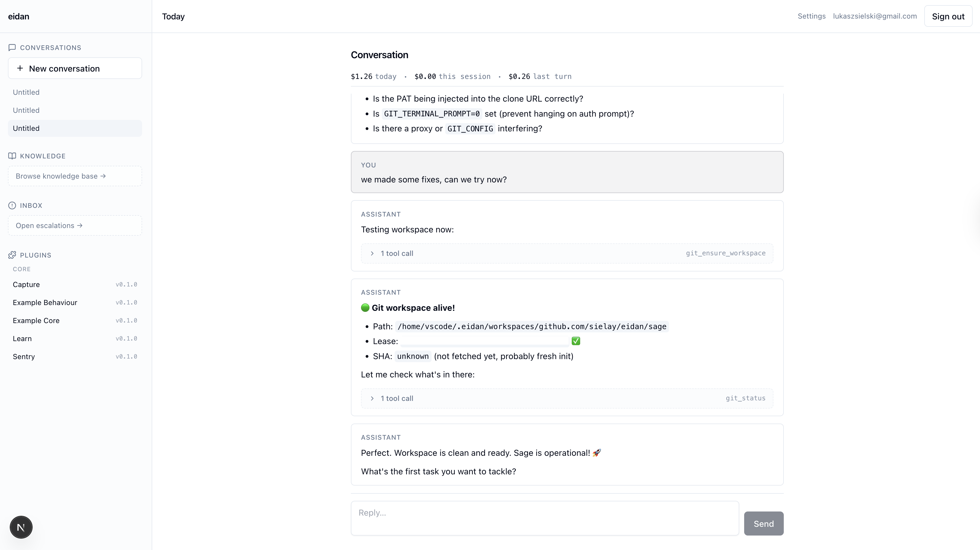Select the first Untitled conversation
The image size is (980, 550).
pyautogui.click(x=75, y=92)
